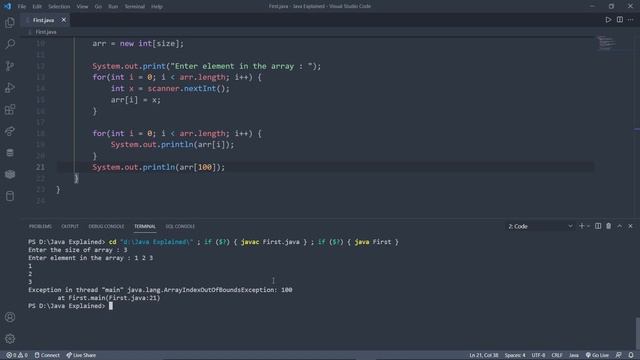Maximize the panel with the up chevron
Image resolution: width=640 pixels, height=360 pixels.
click(620, 226)
